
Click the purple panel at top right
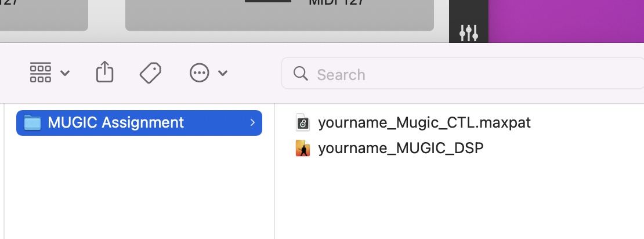point(566,21)
